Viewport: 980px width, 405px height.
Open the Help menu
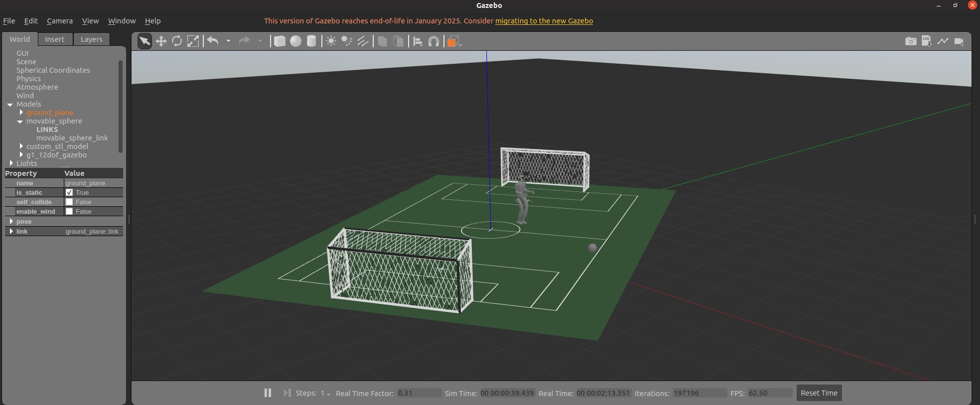pos(152,21)
